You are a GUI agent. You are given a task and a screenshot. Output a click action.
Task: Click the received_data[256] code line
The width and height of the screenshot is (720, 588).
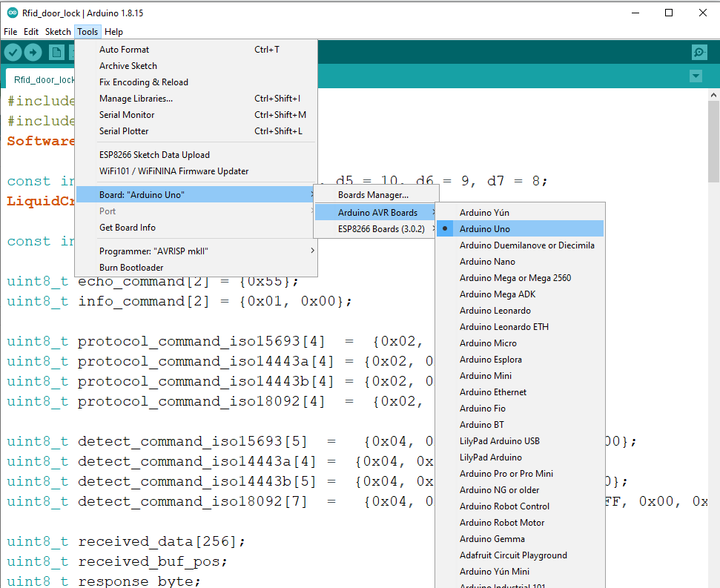point(126,541)
